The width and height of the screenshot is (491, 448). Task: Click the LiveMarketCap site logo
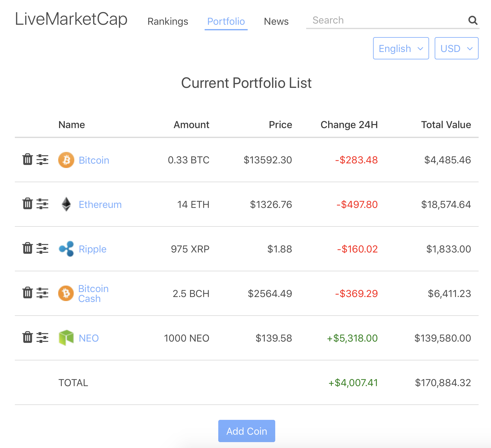coord(71,19)
